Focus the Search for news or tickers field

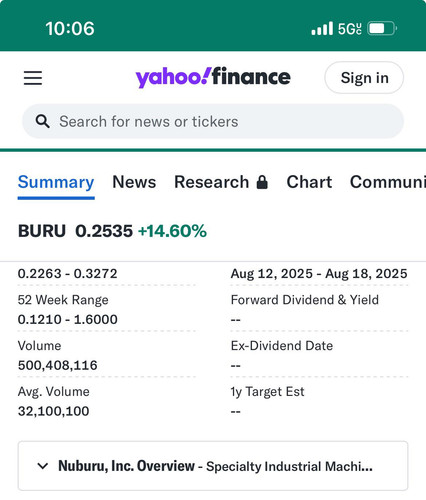pyautogui.click(x=213, y=121)
